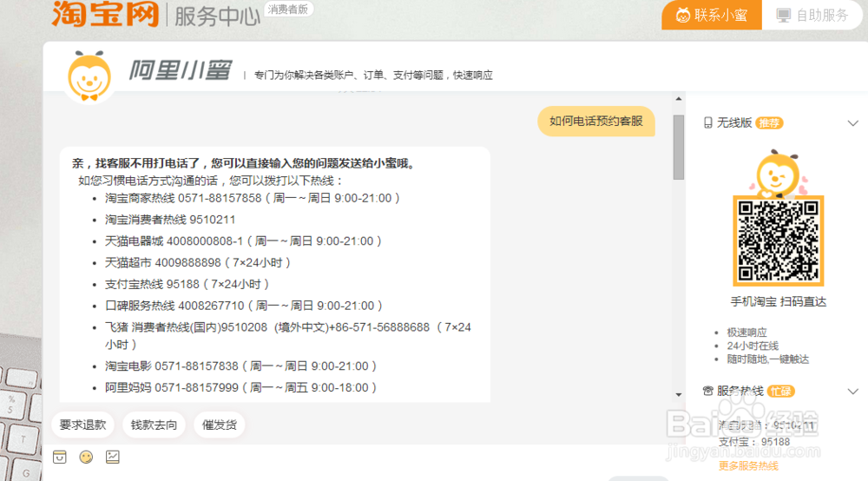Click the send image icon
Viewport: 868px width, 481px height.
(x=112, y=457)
